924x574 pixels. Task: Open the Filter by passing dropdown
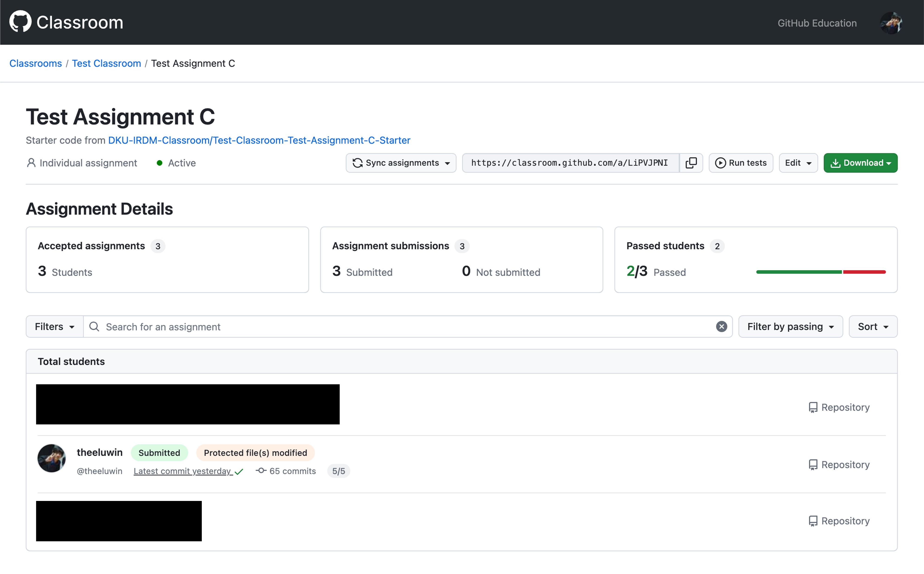[791, 327]
